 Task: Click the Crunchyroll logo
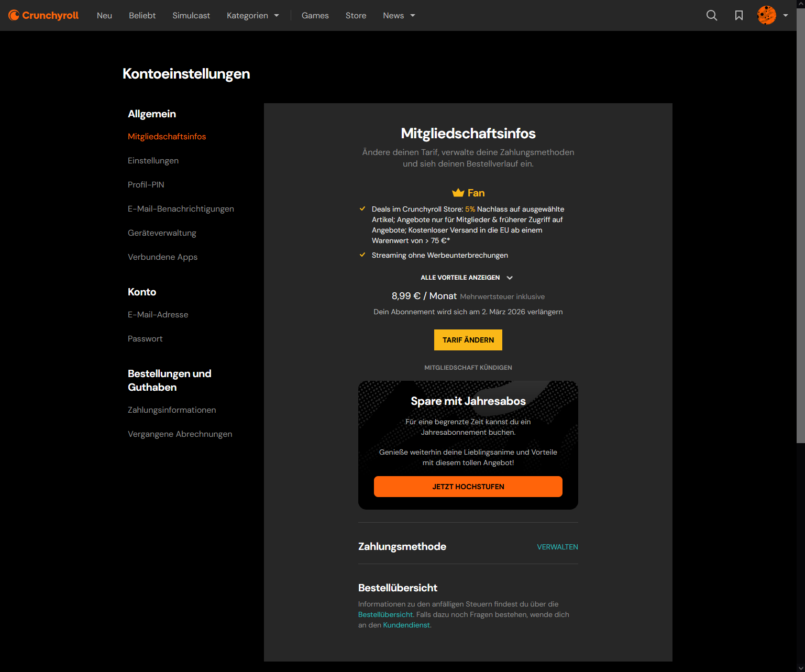coord(43,15)
